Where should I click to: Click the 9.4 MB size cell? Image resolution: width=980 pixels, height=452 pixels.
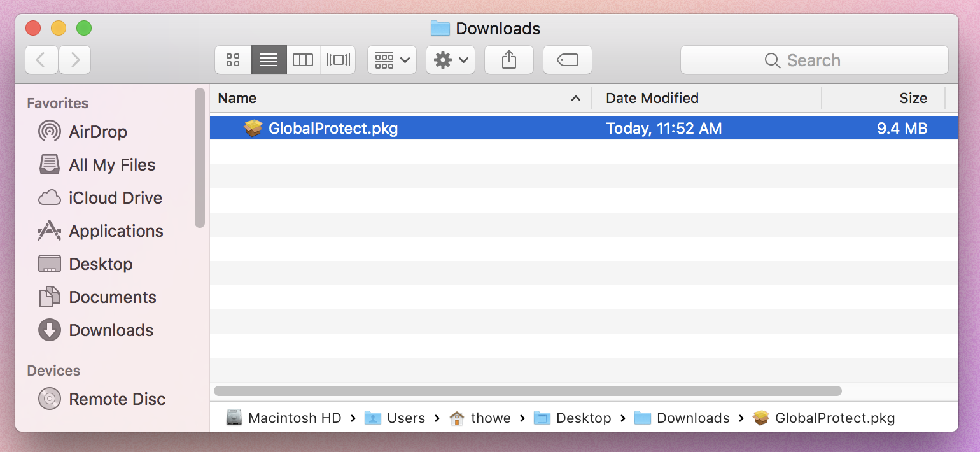click(902, 129)
